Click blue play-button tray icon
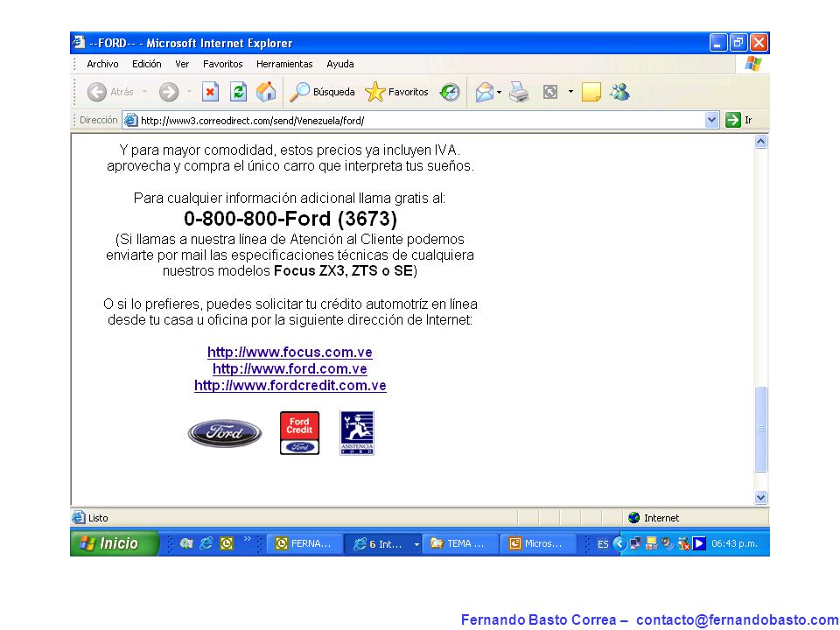The width and height of the screenshot is (840, 630). (699, 543)
